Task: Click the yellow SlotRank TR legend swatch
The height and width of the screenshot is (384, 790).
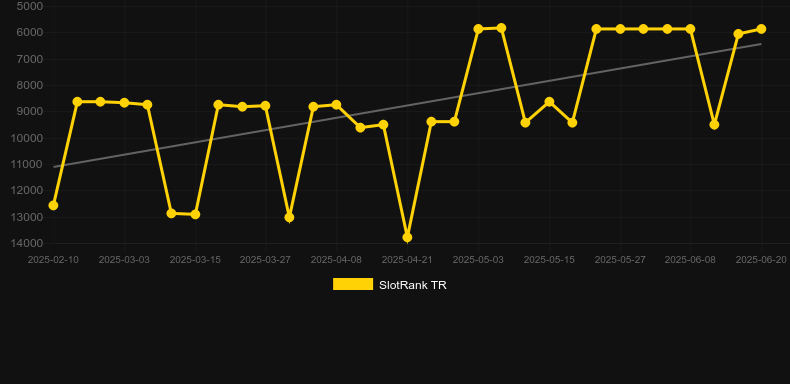Action: pos(353,284)
